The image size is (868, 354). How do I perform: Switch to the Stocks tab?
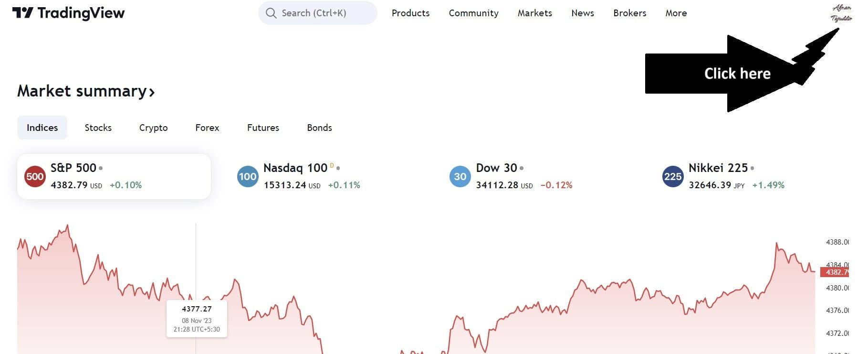tap(98, 128)
